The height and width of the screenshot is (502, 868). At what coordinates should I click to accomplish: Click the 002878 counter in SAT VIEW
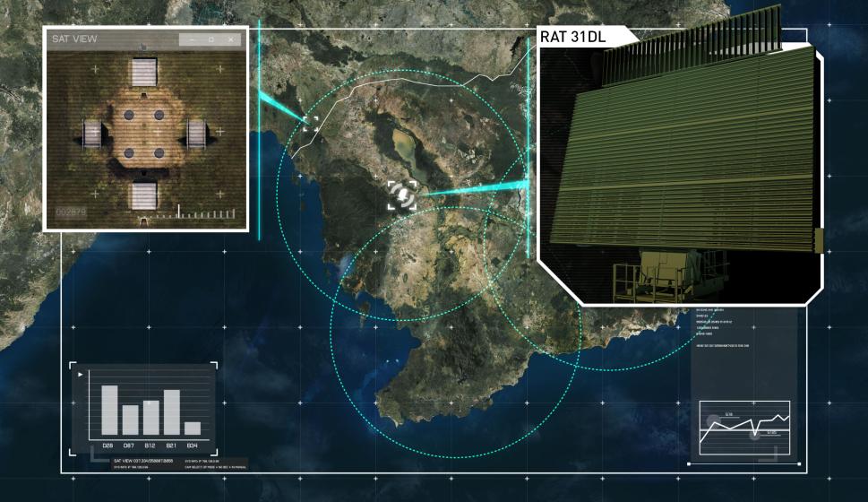(72, 212)
